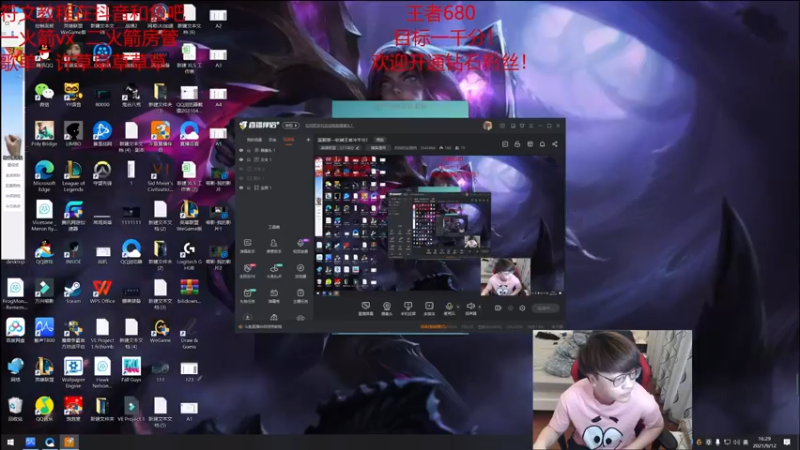Lock the 文本 1 source layer
Image resolution: width=800 pixels, height=450 pixels.
248,160
